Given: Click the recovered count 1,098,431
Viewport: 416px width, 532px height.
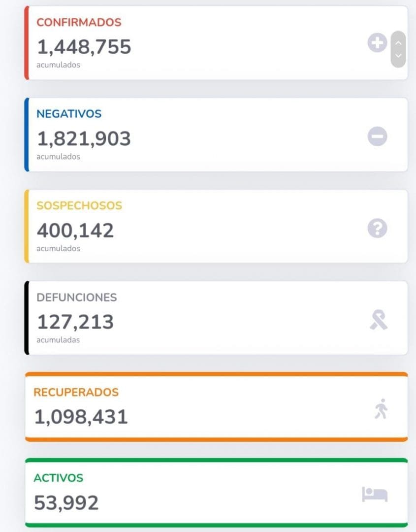Looking at the screenshot, I should 81,417.
